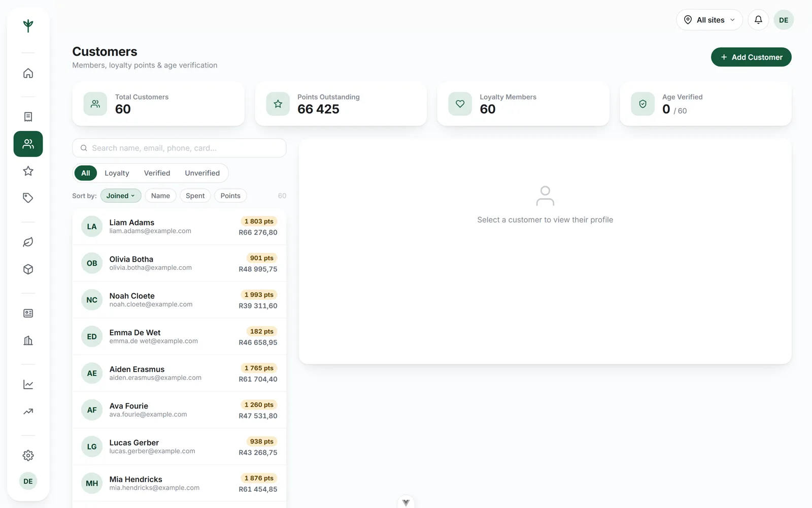The image size is (812, 508).
Task: Open the leaf icon in sidebar
Action: [x=28, y=242]
